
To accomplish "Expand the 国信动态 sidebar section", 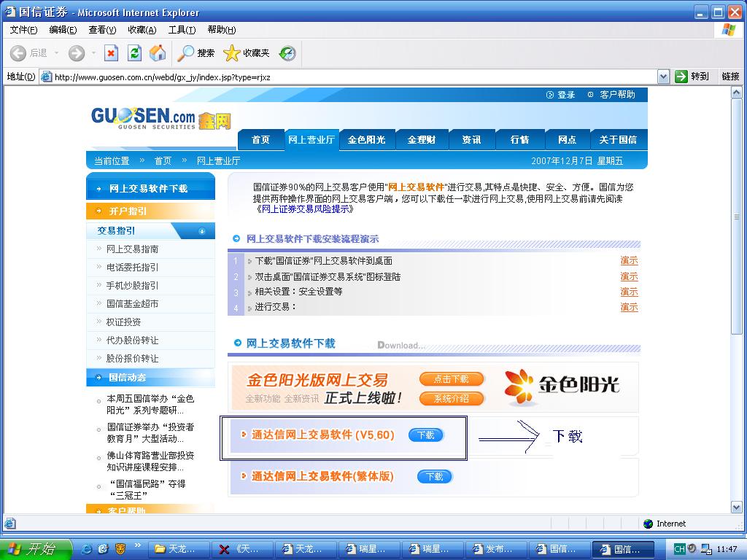I will click(150, 378).
